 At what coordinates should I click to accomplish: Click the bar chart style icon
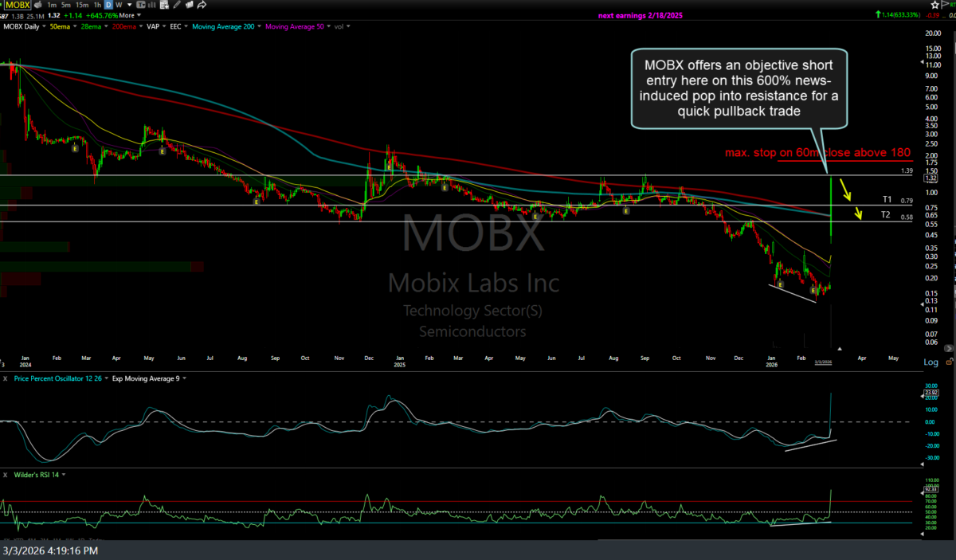coord(152,5)
